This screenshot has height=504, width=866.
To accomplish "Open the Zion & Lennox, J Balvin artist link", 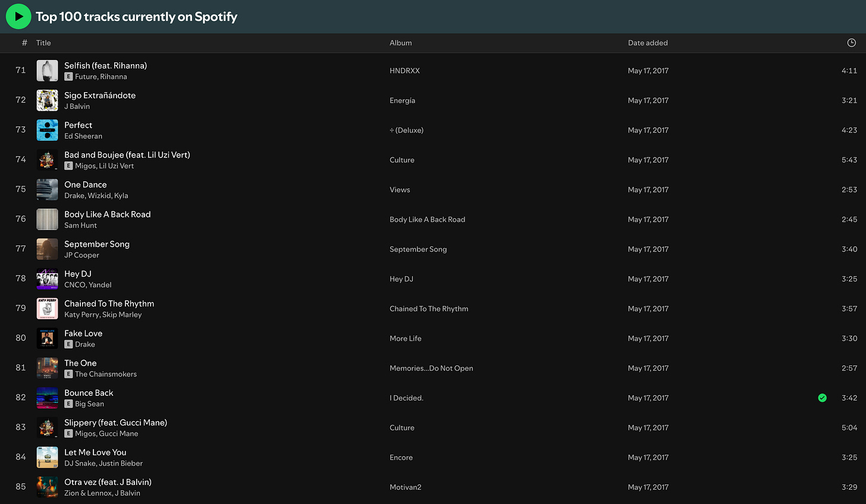I will pos(102,493).
